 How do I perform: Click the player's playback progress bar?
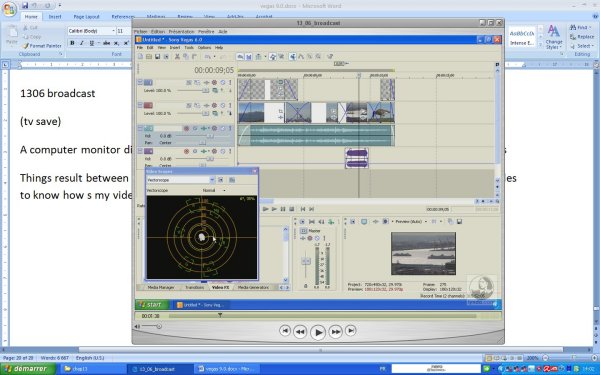(322, 316)
